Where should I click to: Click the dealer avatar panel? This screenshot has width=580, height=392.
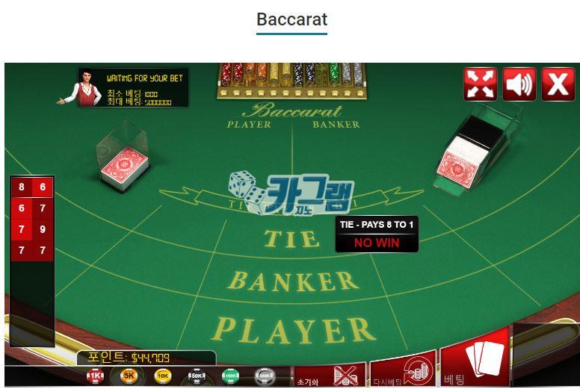click(123, 87)
